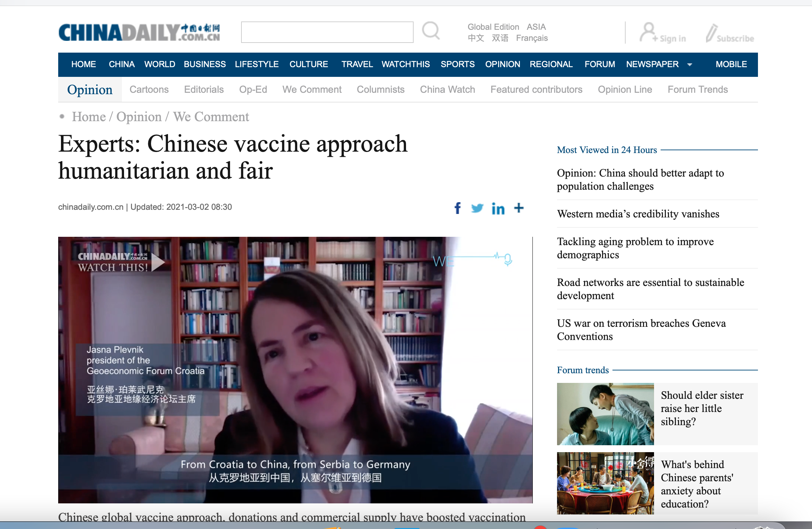This screenshot has width=812, height=529.
Task: Switch to Columnists tab
Action: 381,90
